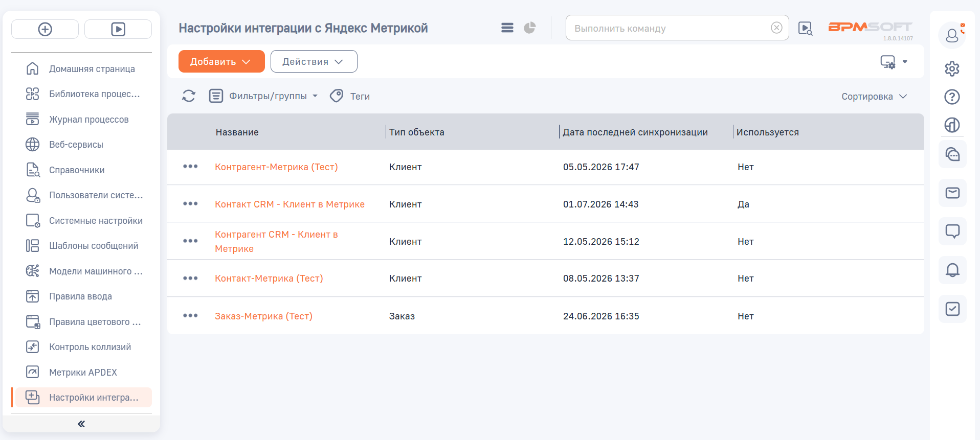This screenshot has width=980, height=440.
Task: Click the Да value in Используется column
Action: point(743,204)
